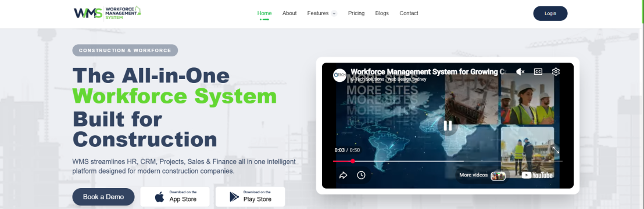Open G-Tech Solutions channel name link

click(388, 80)
